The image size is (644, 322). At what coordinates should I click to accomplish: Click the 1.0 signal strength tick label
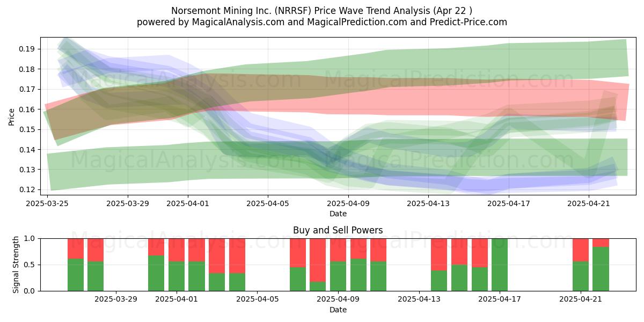(31, 238)
